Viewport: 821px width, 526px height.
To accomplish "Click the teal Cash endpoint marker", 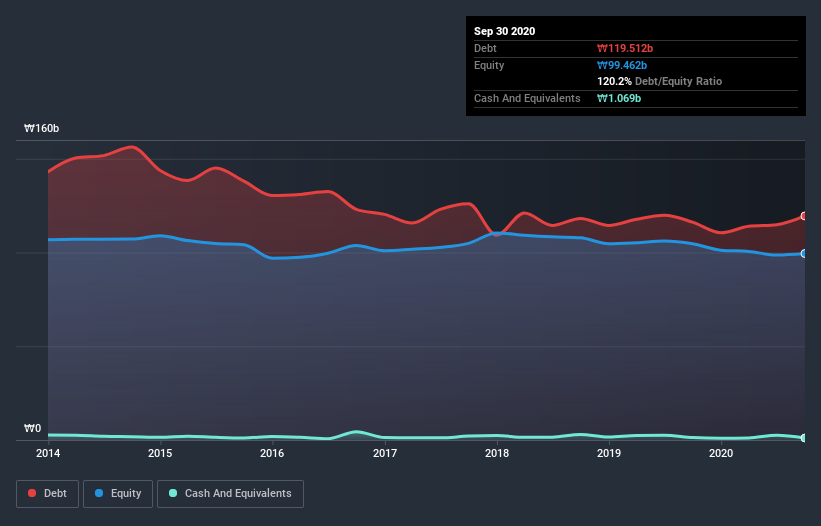I will point(804,438).
